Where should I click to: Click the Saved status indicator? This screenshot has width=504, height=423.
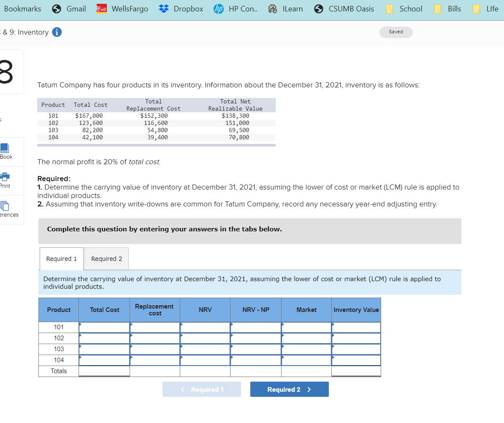pos(396,32)
